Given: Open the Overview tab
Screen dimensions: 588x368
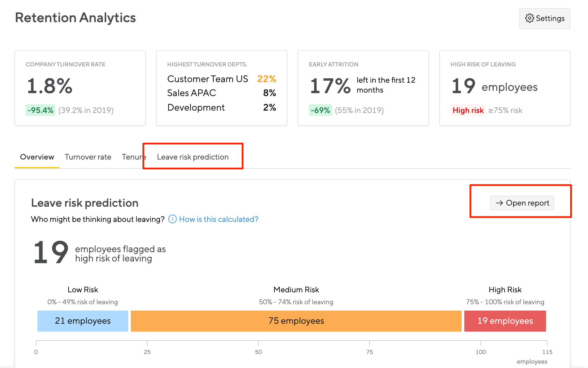Looking at the screenshot, I should 37,157.
